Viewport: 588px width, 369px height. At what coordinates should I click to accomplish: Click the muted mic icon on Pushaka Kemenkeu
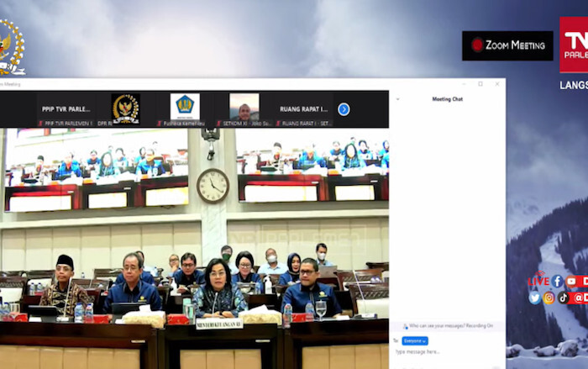pyautogui.click(x=160, y=123)
